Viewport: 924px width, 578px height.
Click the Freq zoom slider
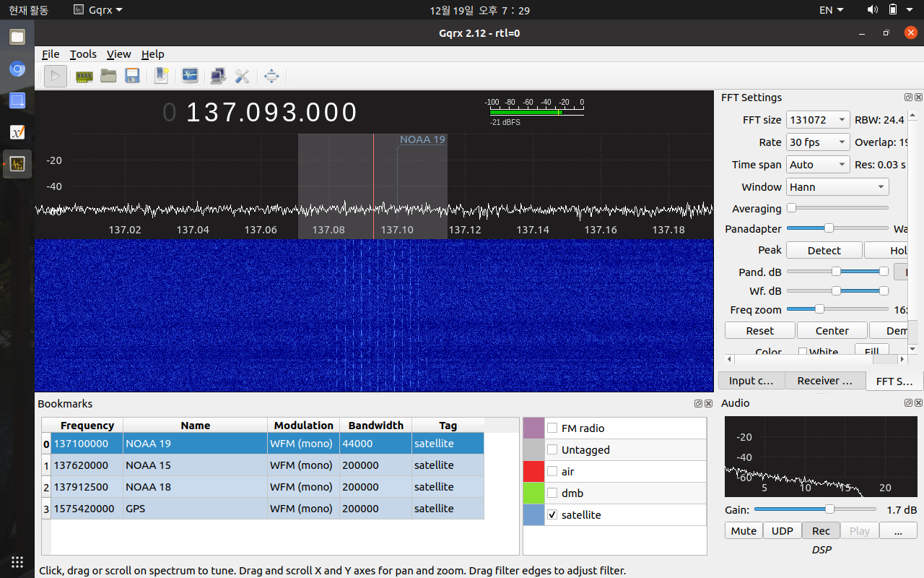tap(837, 309)
